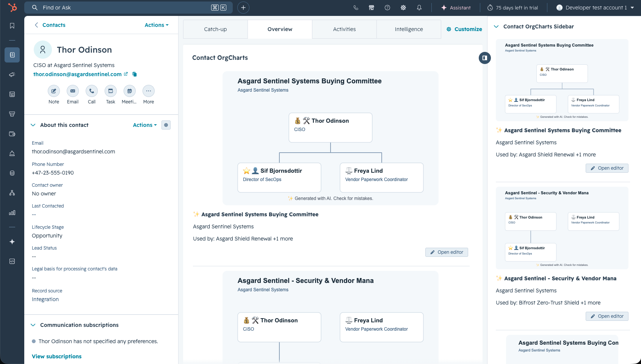Switch to the Activities tab
This screenshot has height=364, width=641.
pos(344,29)
